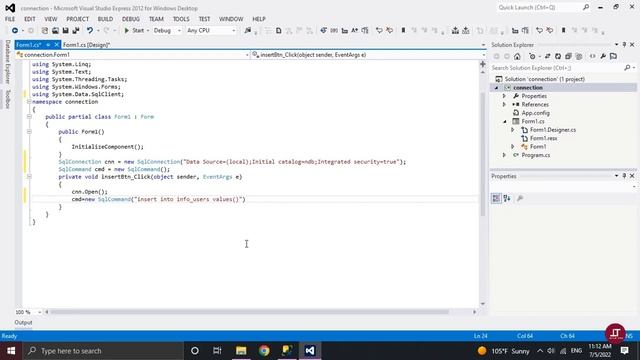Viewport: 640px width, 360px height.
Task: Close the Form1.cs editor tab
Action: tap(57, 44)
